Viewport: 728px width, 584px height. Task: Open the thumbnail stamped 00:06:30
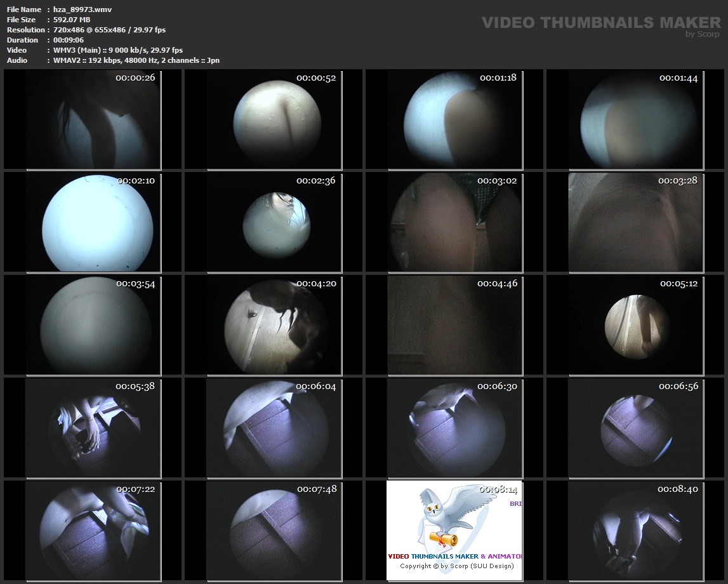pos(455,428)
